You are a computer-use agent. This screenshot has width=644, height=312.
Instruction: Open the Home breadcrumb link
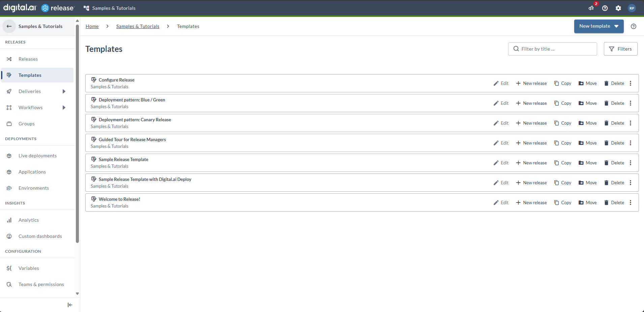(92, 26)
